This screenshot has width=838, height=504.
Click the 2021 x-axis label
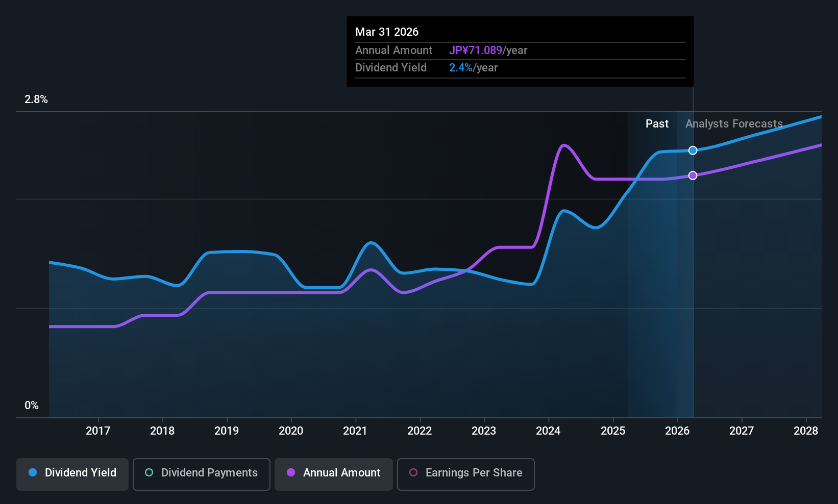[x=355, y=431]
